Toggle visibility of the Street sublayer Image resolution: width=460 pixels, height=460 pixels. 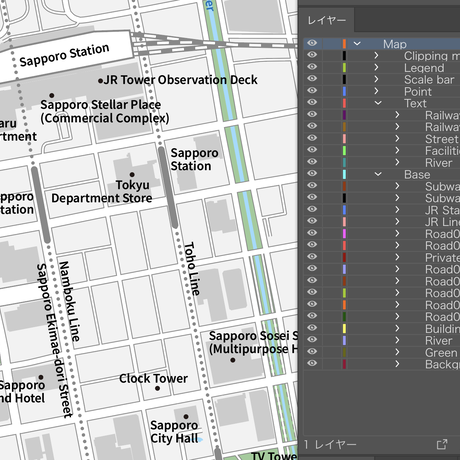(x=312, y=138)
